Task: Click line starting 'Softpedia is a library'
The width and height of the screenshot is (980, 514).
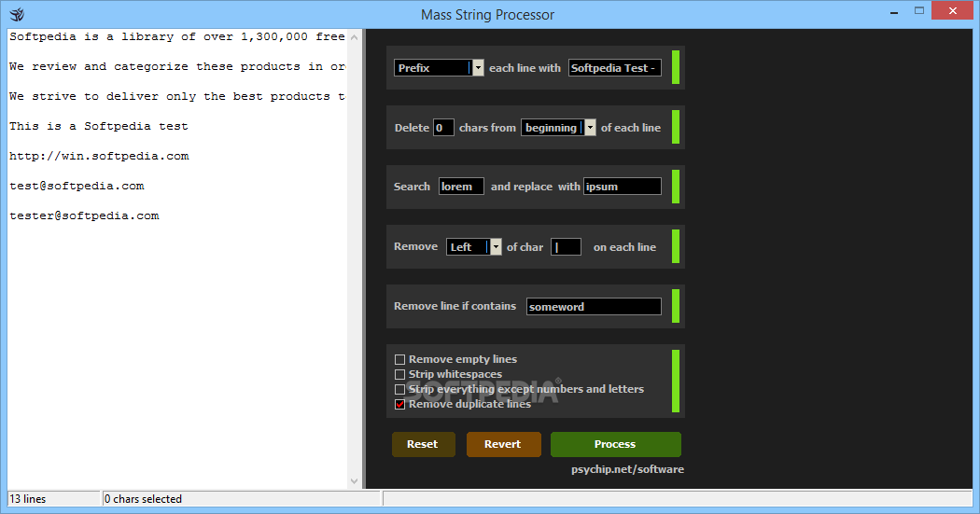Action: pyautogui.click(x=177, y=37)
